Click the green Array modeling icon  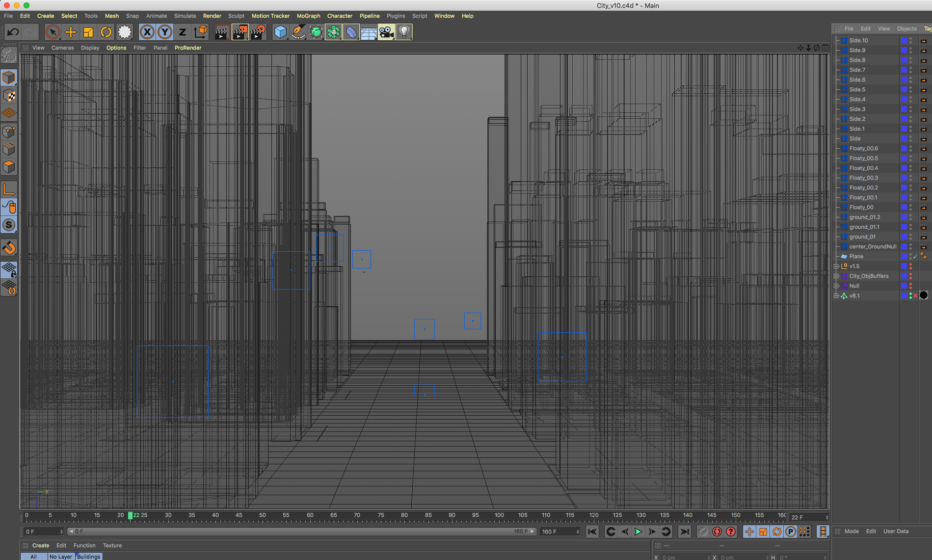[x=334, y=32]
